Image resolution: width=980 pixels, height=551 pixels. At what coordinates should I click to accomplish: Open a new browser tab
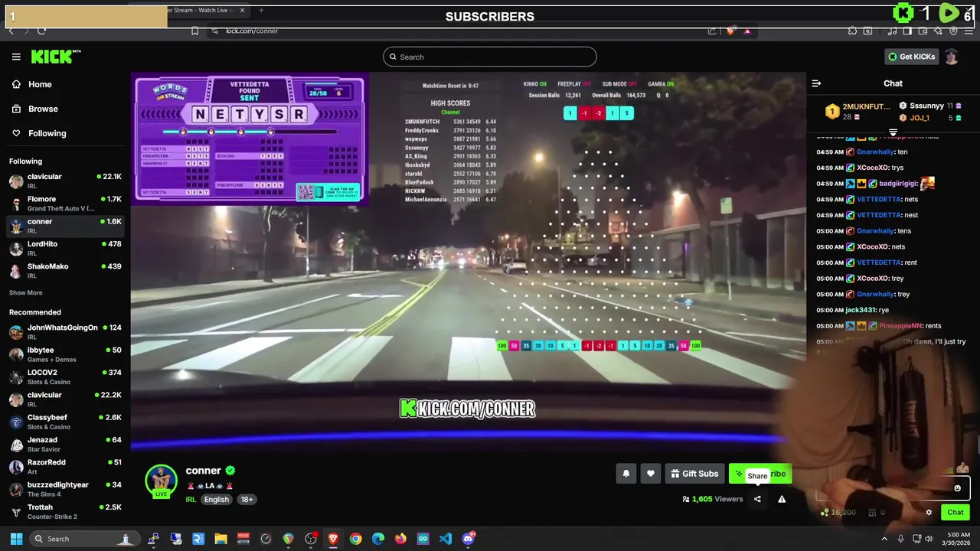point(261,10)
